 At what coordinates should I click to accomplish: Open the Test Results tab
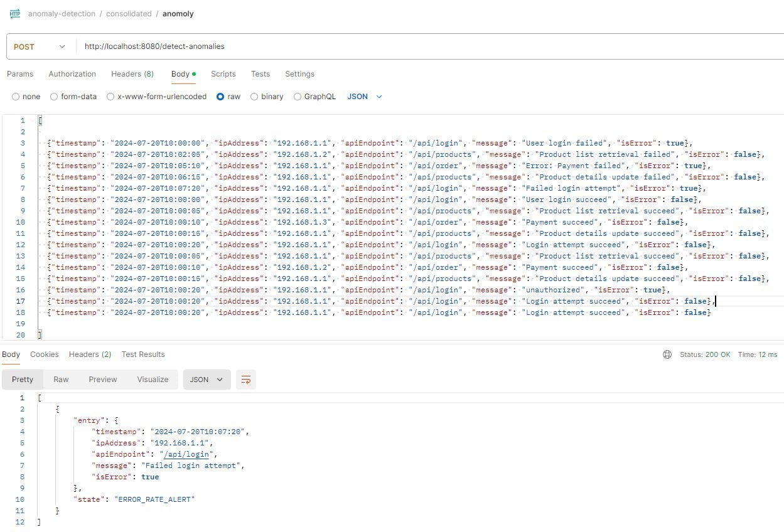(x=143, y=354)
